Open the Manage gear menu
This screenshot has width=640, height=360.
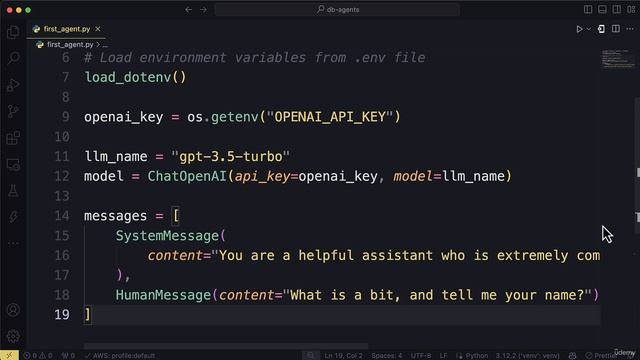click(13, 336)
